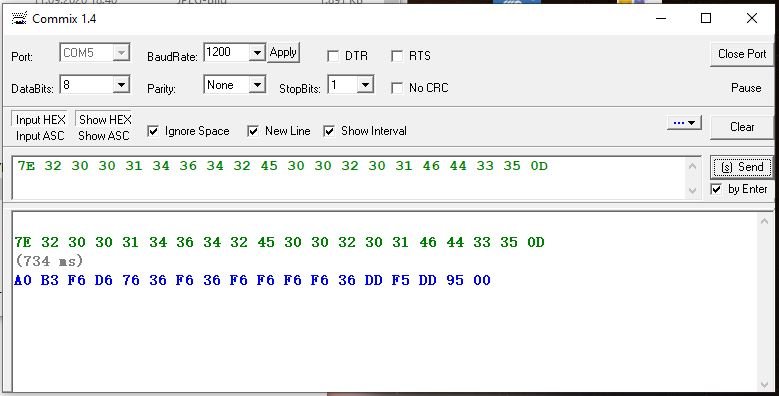Open the Parity dropdown set to None
The image size is (779, 396).
257,85
